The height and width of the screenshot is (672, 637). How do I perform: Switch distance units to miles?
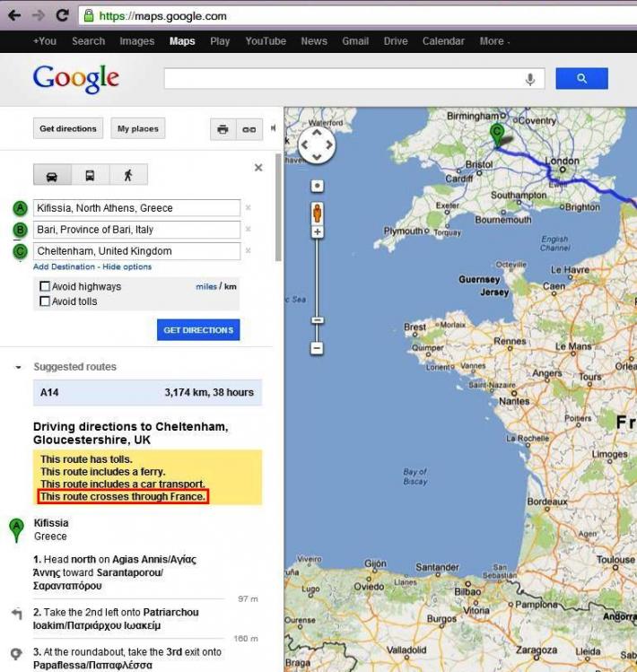[x=206, y=286]
